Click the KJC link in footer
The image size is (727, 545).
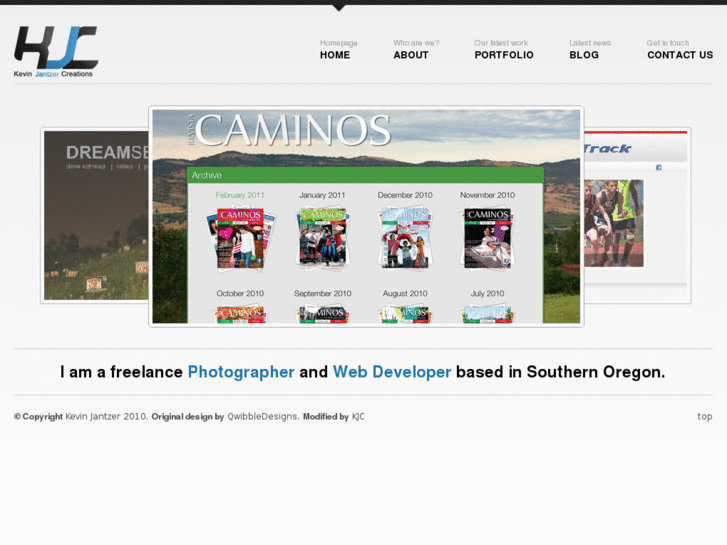358,417
